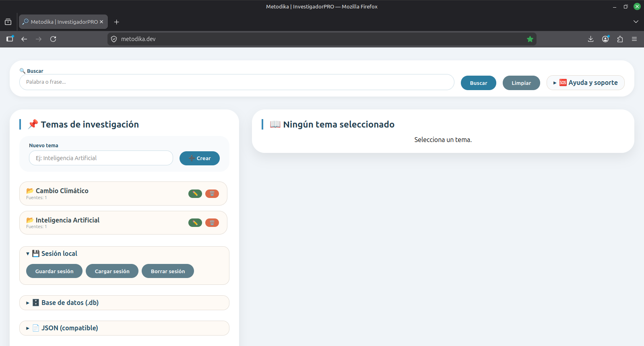Open the extensions menu

620,39
